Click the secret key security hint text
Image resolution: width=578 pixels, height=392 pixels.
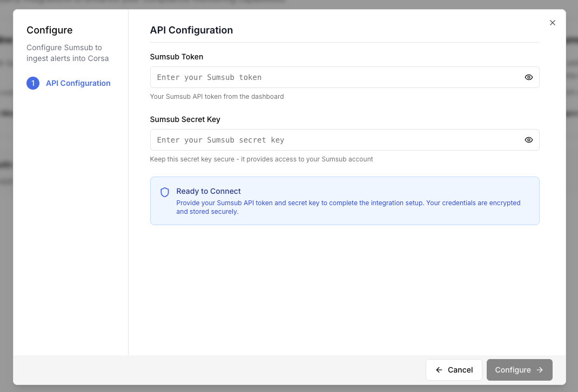(x=261, y=159)
